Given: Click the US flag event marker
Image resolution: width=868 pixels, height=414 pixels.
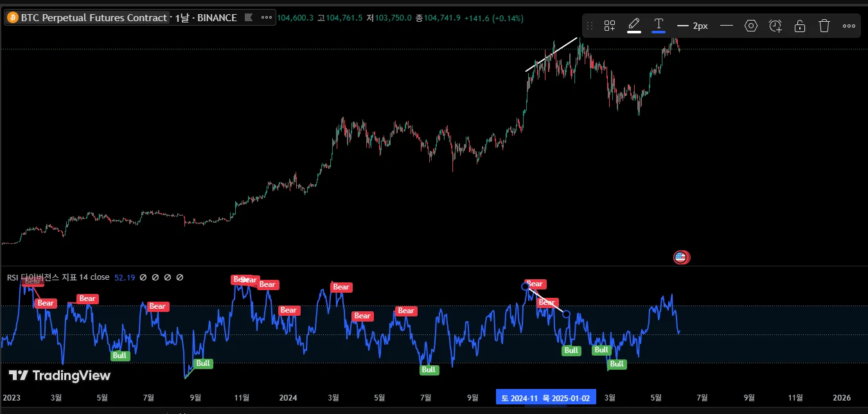Looking at the screenshot, I should pyautogui.click(x=681, y=257).
